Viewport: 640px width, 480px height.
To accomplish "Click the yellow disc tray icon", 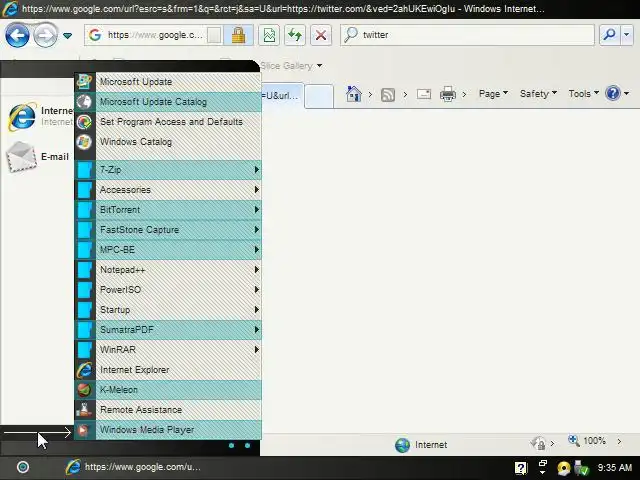I will point(564,468).
